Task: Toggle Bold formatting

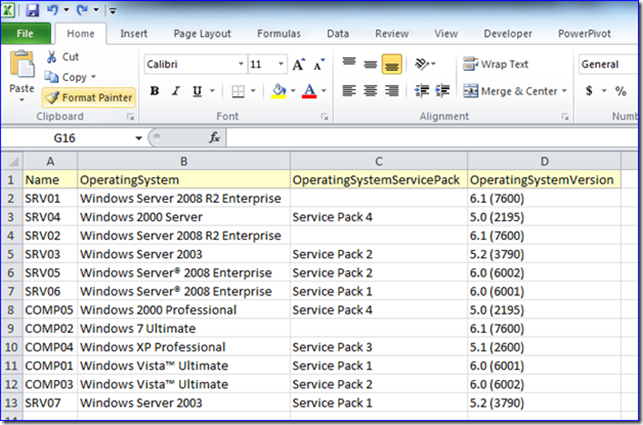Action: (x=155, y=91)
